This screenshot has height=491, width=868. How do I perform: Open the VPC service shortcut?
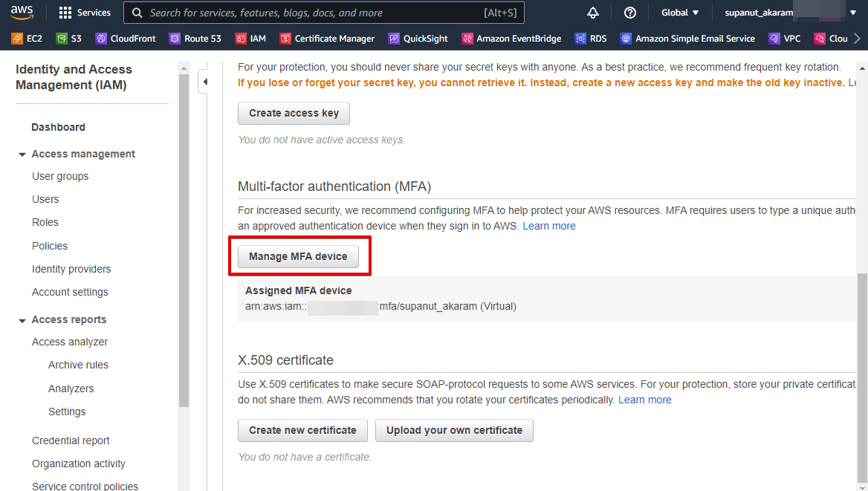(785, 38)
